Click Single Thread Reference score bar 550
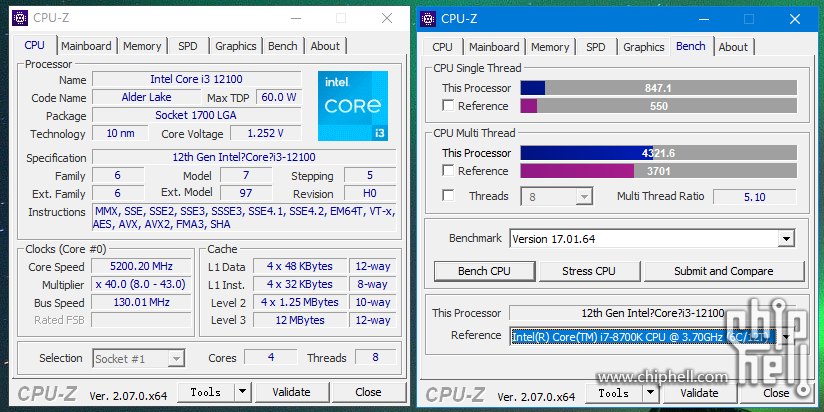 point(658,106)
